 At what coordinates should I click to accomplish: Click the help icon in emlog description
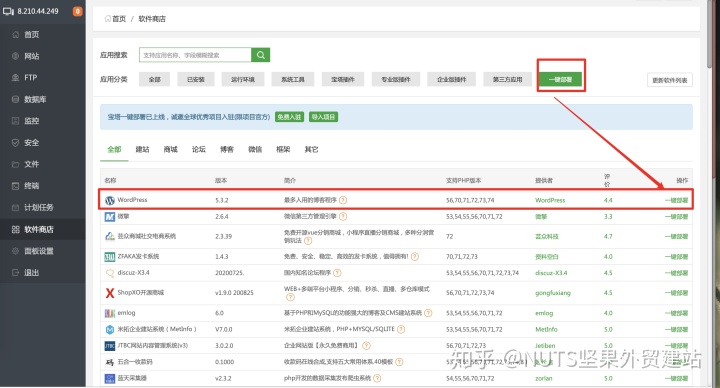click(x=428, y=313)
